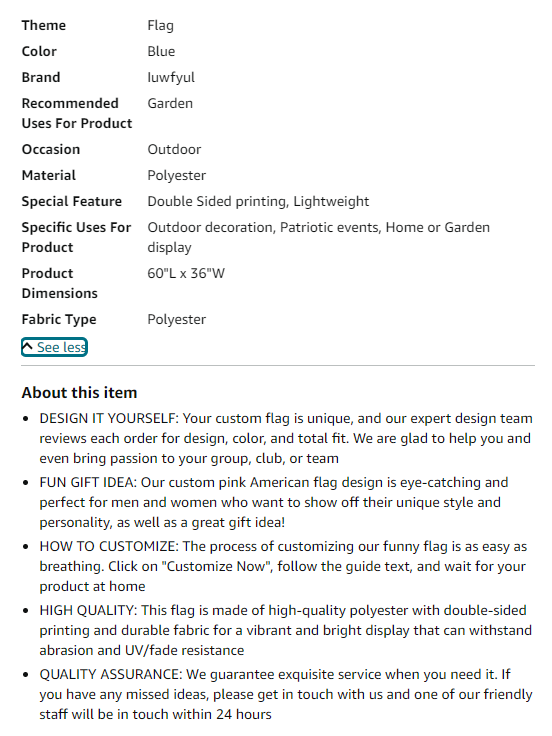Click the up chevron beside See less
The width and height of the screenshot is (552, 736).
tap(28, 347)
